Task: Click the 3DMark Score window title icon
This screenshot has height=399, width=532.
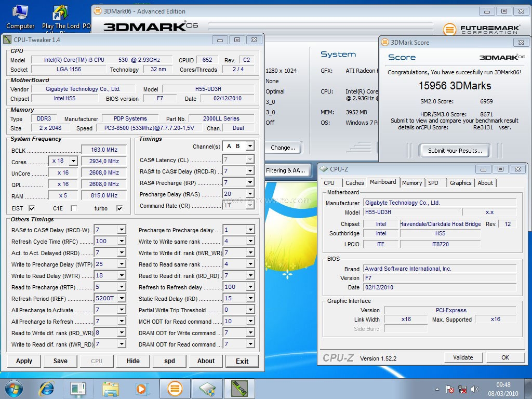Action: (385, 43)
